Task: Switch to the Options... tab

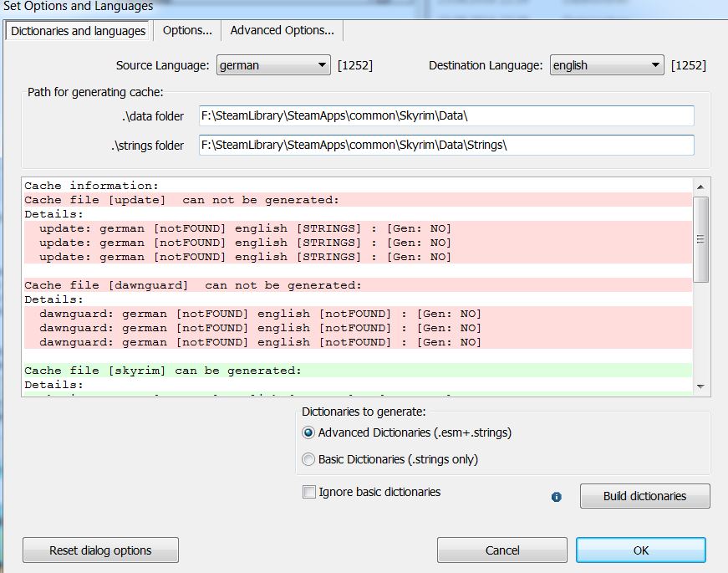Action: click(187, 30)
